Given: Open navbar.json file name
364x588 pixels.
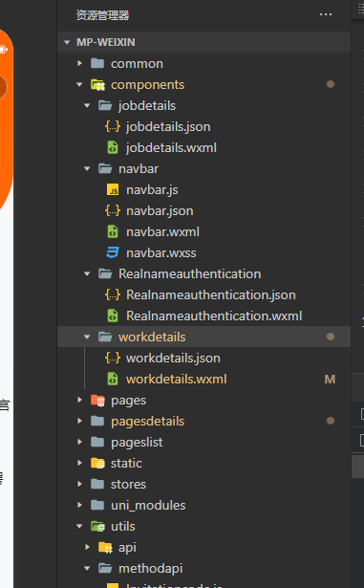Looking at the screenshot, I should 160,211.
